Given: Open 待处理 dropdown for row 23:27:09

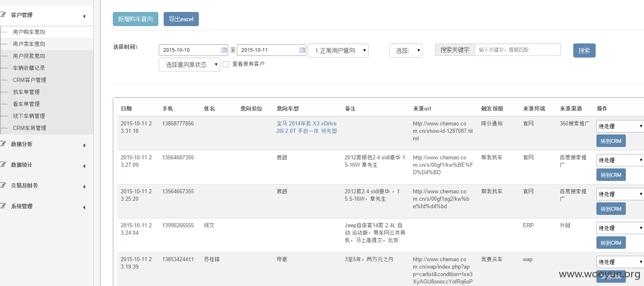Looking at the screenshot, I should (x=620, y=160).
